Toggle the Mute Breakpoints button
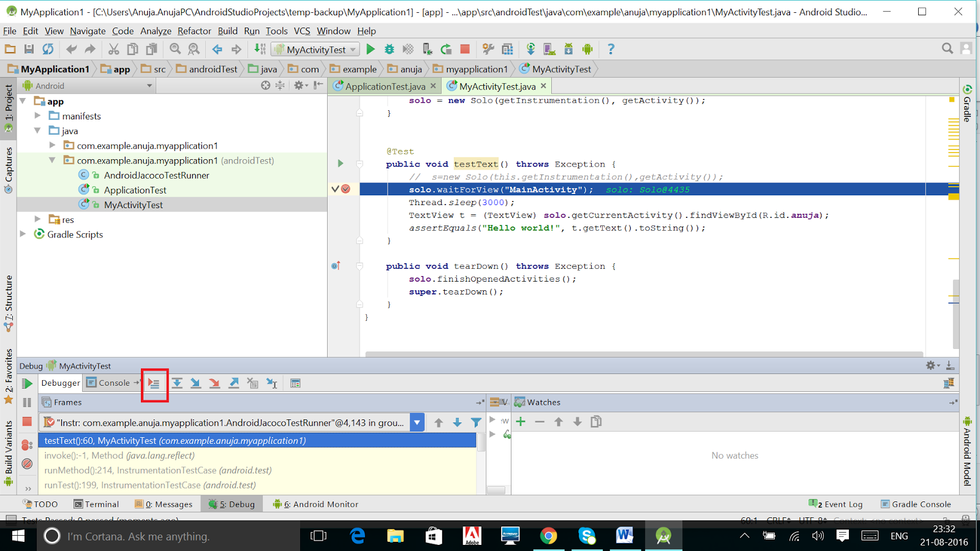Image resolution: width=980 pixels, height=551 pixels. pyautogui.click(x=27, y=464)
